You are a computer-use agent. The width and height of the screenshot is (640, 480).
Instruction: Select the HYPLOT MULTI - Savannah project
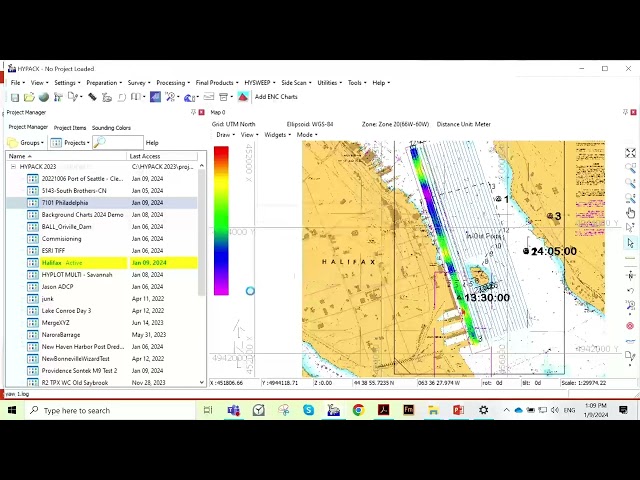102,275
